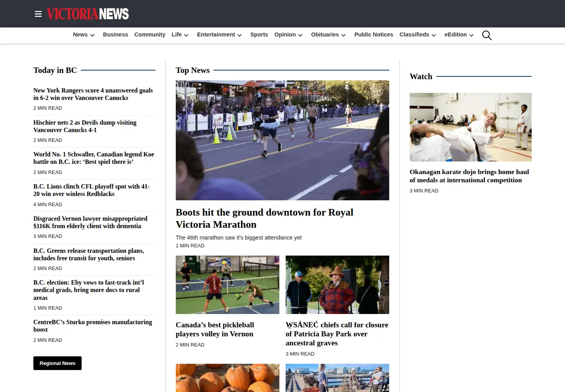Read W̱SÁNEĆ chiefs Patricia Bay Park article

[x=337, y=334]
